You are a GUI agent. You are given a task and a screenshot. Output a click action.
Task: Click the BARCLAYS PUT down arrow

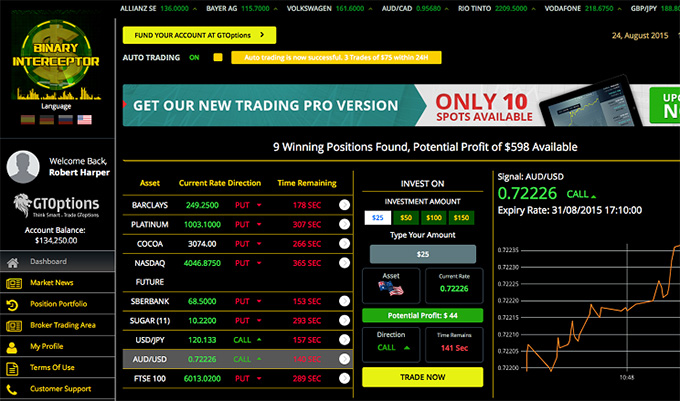click(x=259, y=205)
